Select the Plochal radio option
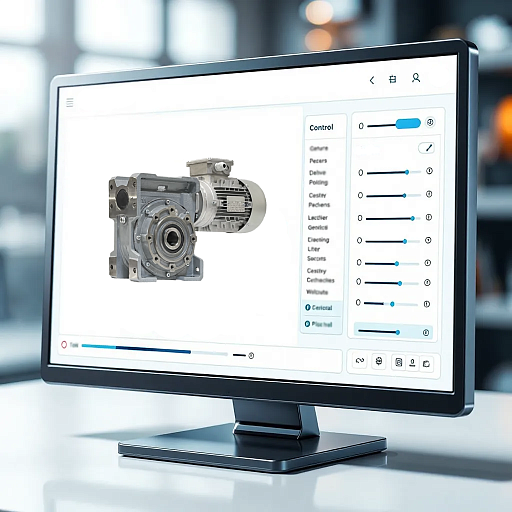This screenshot has width=512, height=512. tap(319, 324)
